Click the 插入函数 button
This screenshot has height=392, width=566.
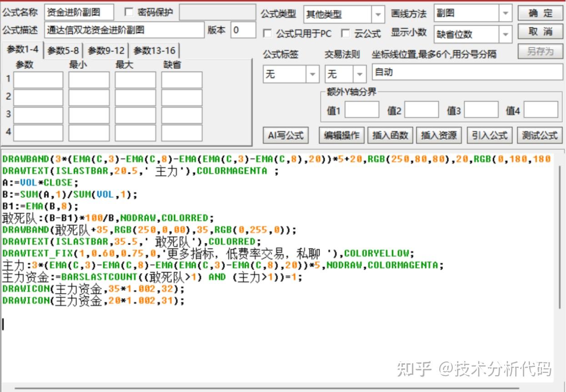click(390, 136)
